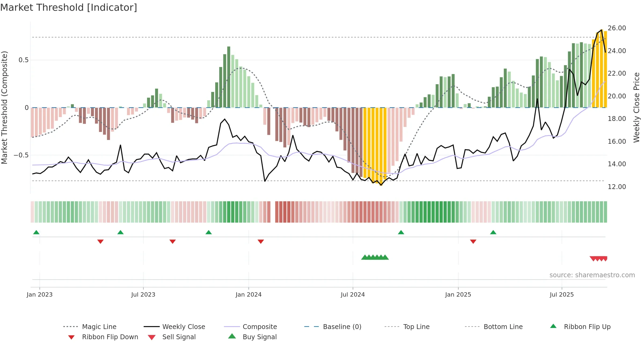Toggle the Sell Signal legend entry
This screenshot has width=644, height=362.
tap(172, 337)
